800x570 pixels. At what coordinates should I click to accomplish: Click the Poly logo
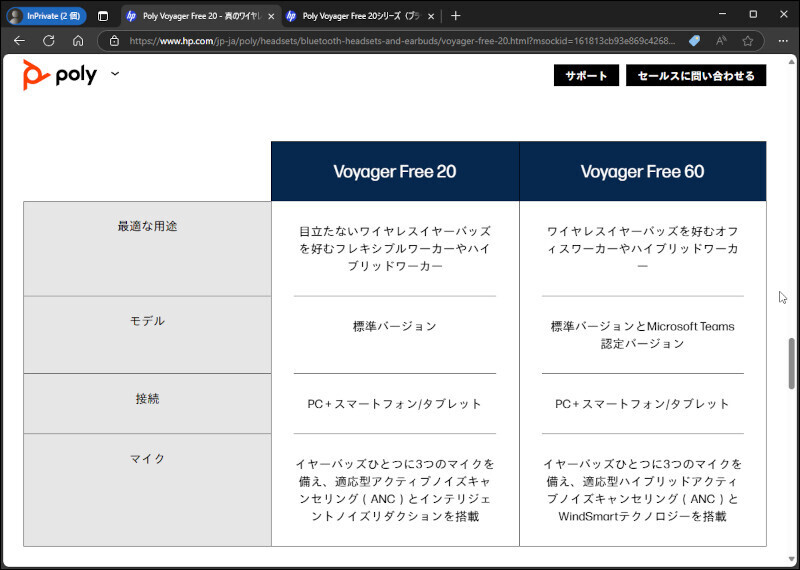point(60,75)
